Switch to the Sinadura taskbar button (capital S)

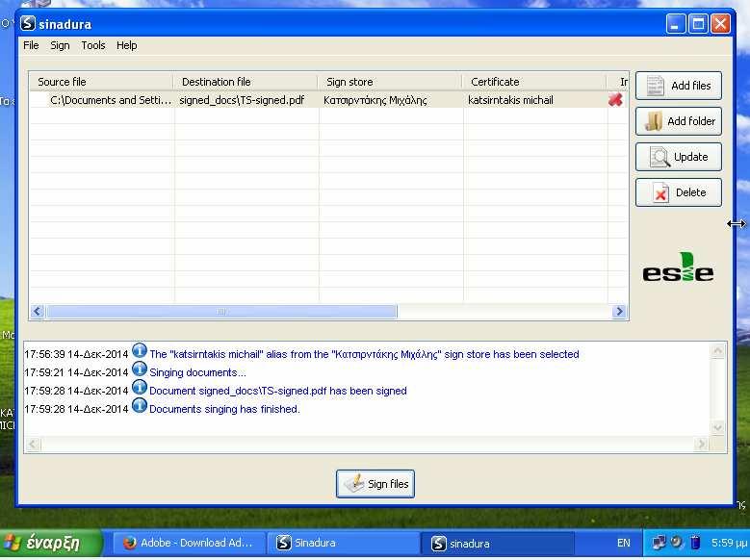[x=343, y=544]
